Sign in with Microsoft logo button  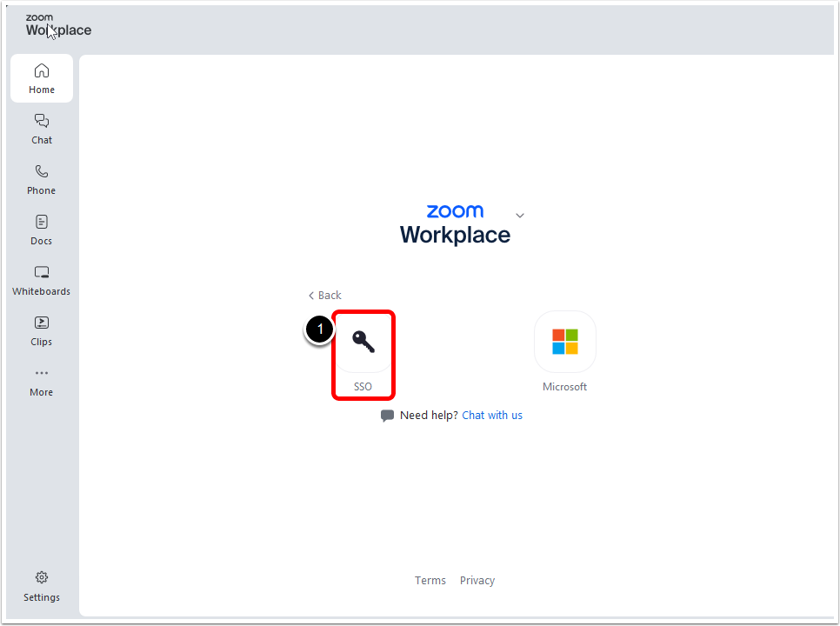pos(564,342)
